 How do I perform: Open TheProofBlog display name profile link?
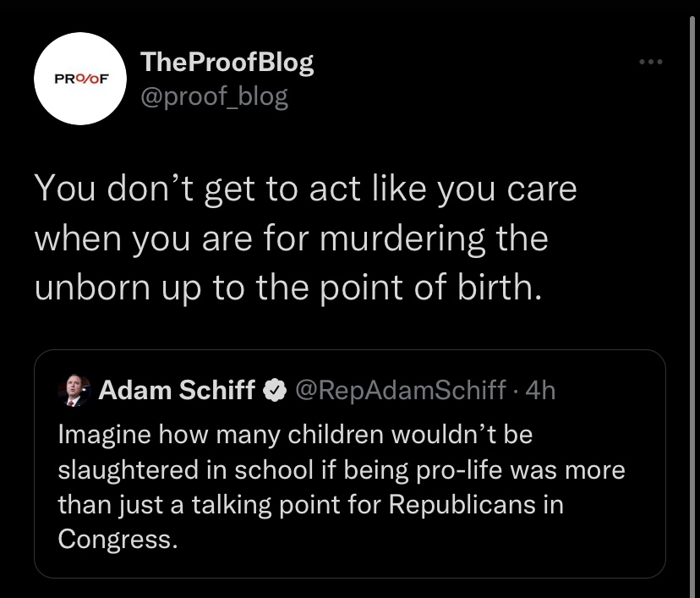coord(227,62)
